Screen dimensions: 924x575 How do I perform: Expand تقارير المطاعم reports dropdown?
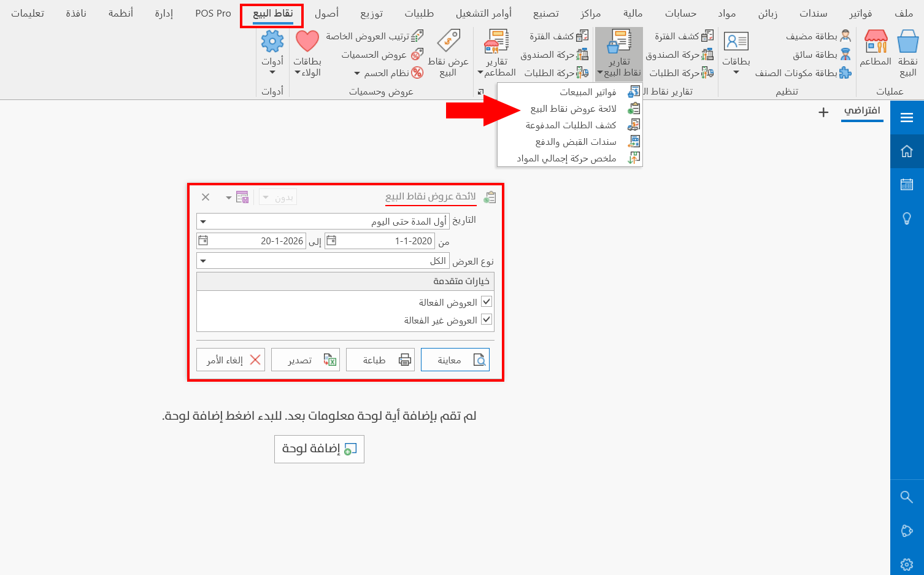(496, 54)
